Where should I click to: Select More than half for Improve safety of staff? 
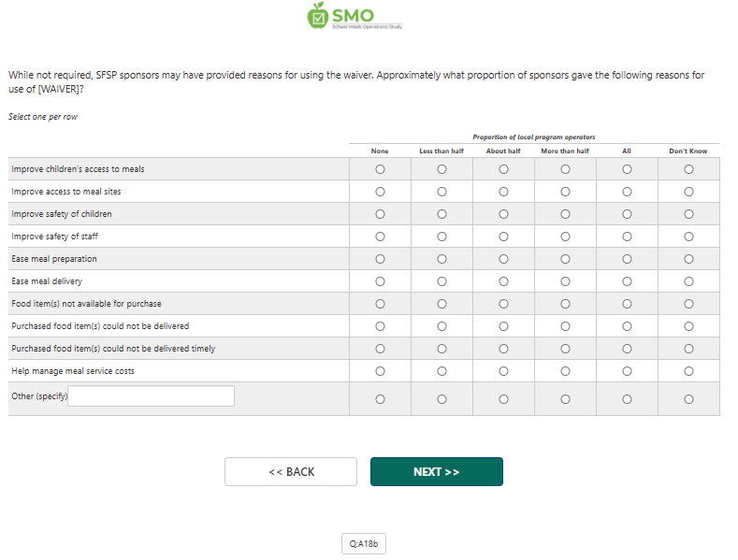tap(565, 237)
